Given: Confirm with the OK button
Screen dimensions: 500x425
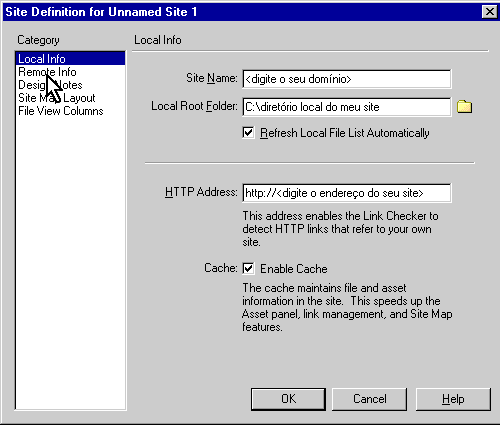Looking at the screenshot, I should (x=288, y=399).
